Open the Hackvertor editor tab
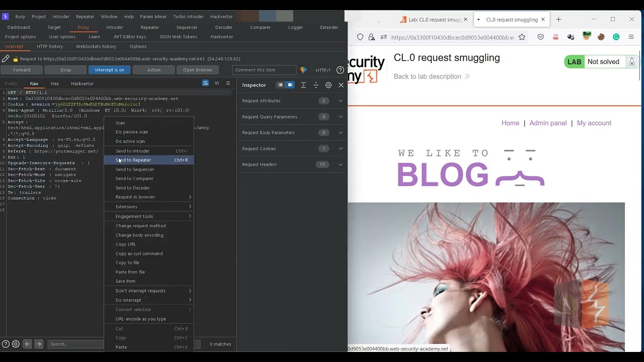644x362 pixels. 82,83
